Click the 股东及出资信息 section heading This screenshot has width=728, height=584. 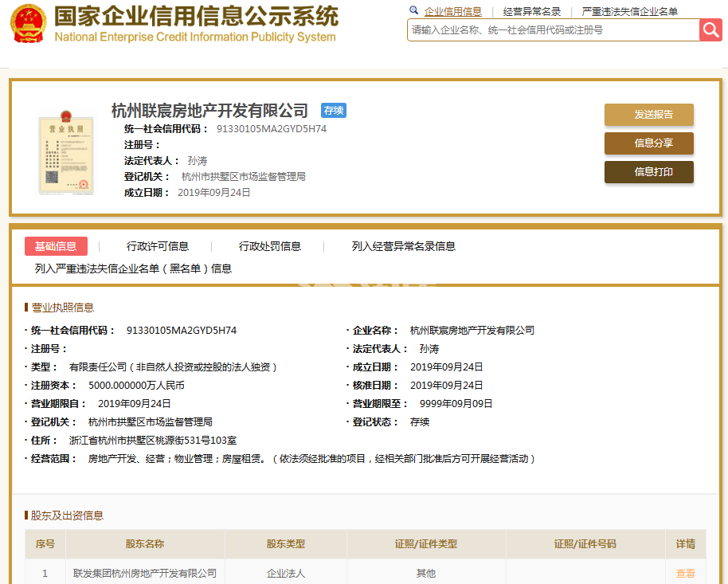coord(68,515)
